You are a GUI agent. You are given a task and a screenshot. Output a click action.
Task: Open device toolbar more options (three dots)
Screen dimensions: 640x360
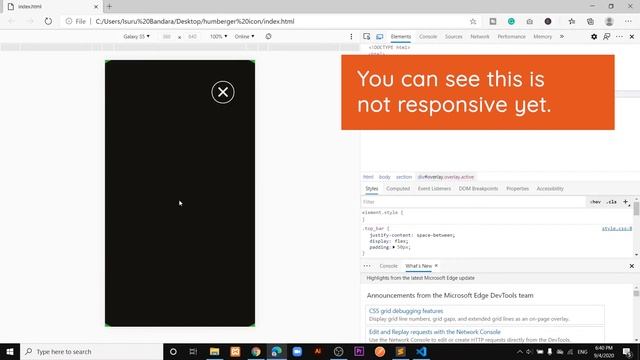click(351, 36)
